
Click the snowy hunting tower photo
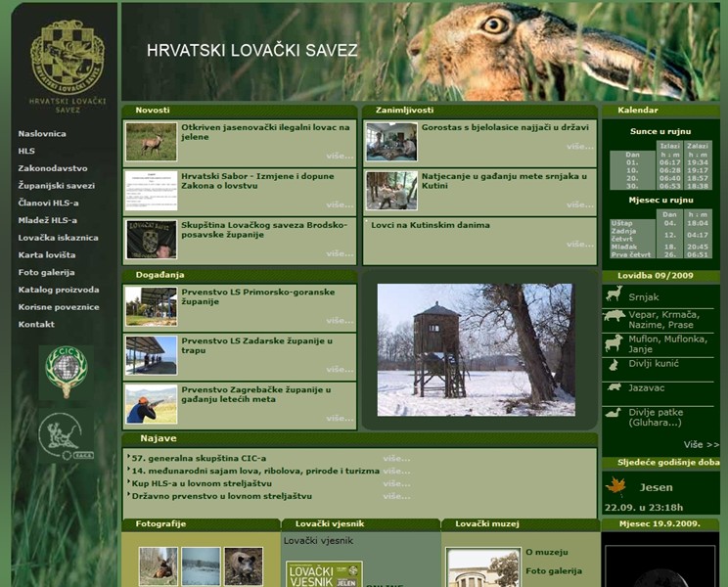coord(476,350)
